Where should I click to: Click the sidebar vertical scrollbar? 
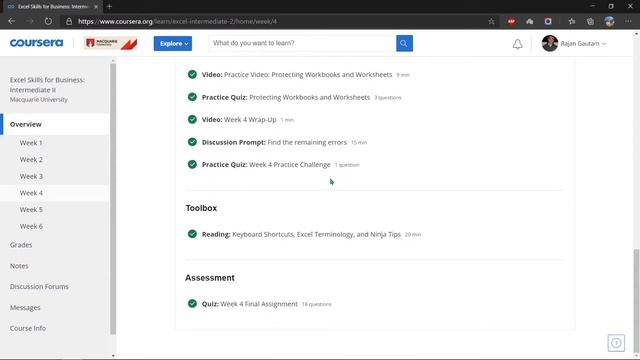[x=113, y=198]
